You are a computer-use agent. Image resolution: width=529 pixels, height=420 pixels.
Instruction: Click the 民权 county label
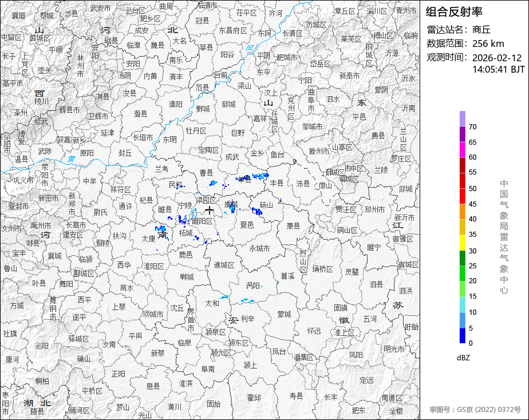[175, 185]
